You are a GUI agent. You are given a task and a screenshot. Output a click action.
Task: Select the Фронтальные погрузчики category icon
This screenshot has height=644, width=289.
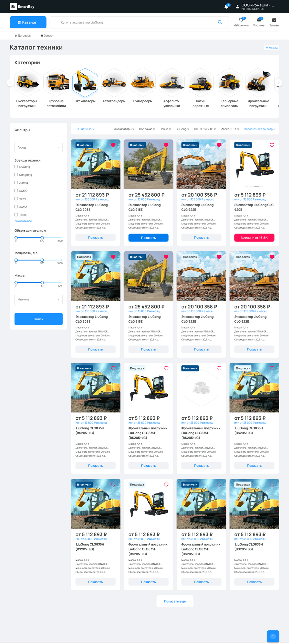tap(259, 83)
